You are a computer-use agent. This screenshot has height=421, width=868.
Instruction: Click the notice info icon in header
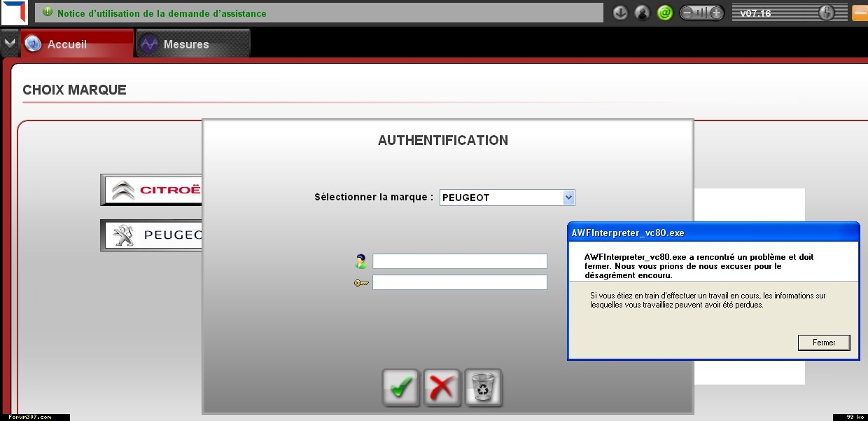[48, 13]
